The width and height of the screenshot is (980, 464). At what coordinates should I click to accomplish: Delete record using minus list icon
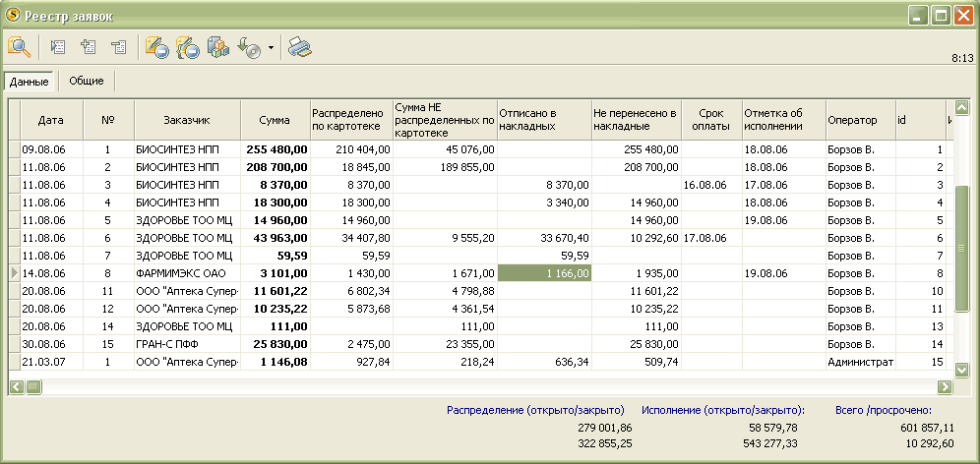[x=119, y=47]
